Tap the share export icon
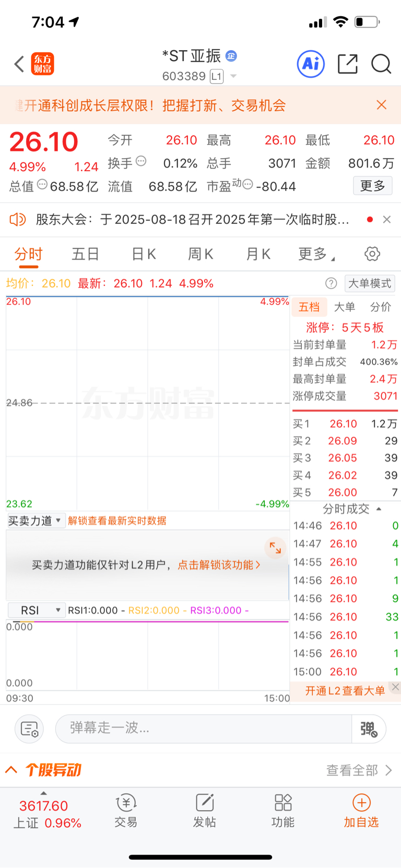401x868 pixels. click(x=347, y=64)
